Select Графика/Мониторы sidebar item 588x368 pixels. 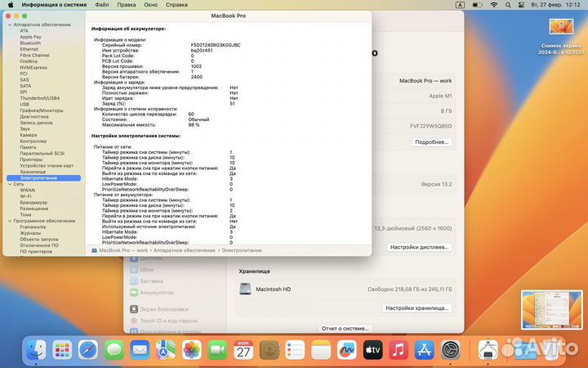(42, 110)
